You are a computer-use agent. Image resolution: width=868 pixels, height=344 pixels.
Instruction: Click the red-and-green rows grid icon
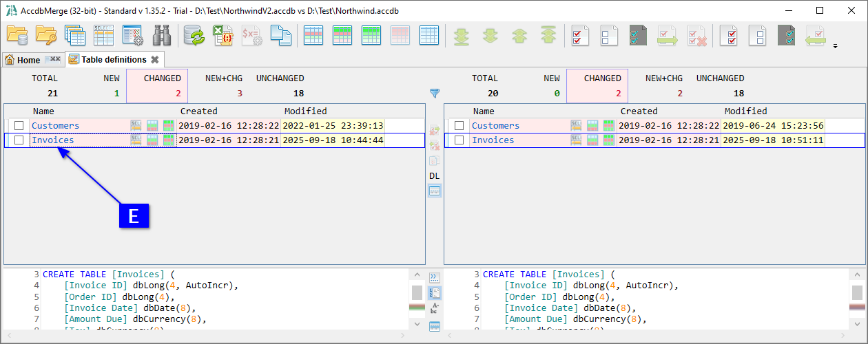tap(314, 34)
